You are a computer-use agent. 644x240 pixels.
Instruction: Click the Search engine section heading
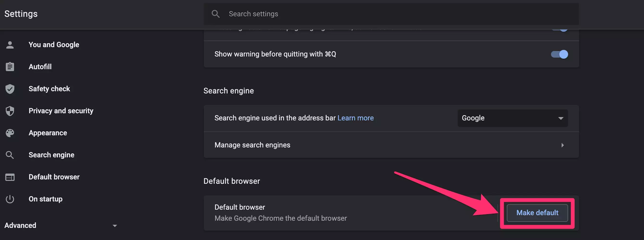pyautogui.click(x=229, y=91)
